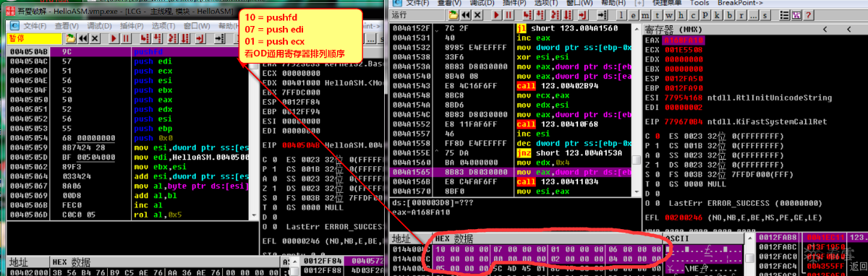Screen dimensions: 868x276
Task: Open 窗口(W) menu in left debugger
Action: tap(197, 26)
